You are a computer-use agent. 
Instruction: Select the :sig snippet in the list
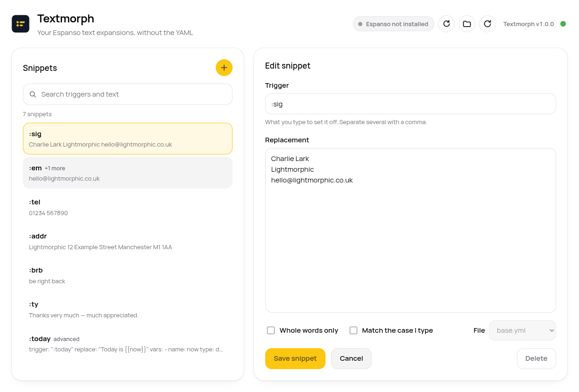coord(127,139)
